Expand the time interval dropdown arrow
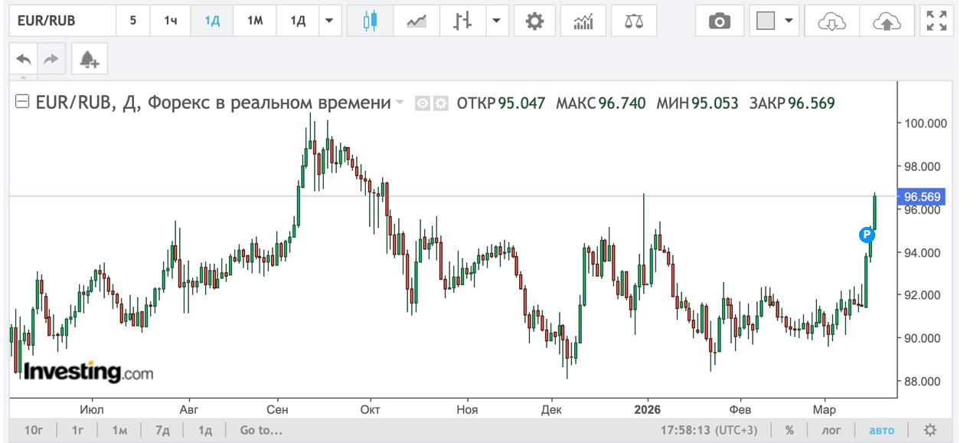Image resolution: width=980 pixels, height=443 pixels. coord(329,21)
